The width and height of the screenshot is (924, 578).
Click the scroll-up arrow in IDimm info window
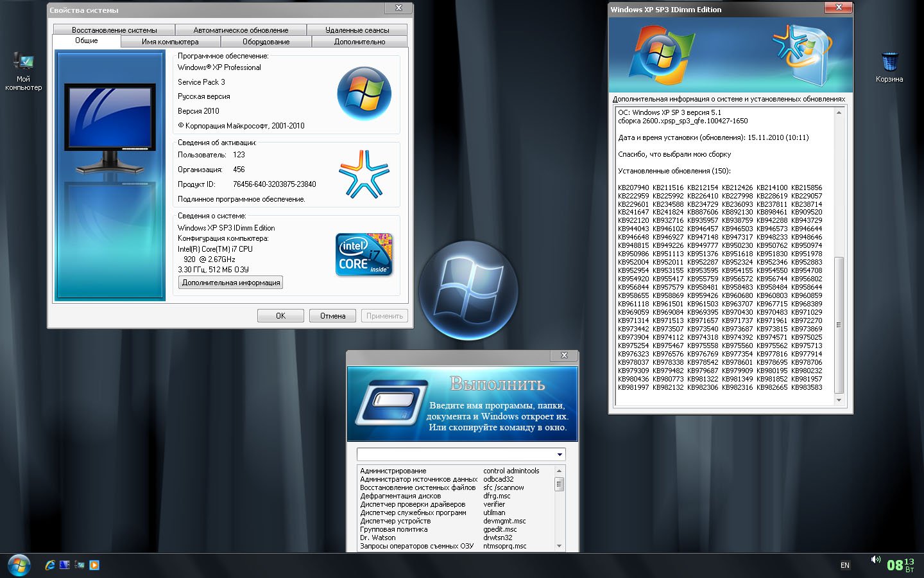pos(839,112)
